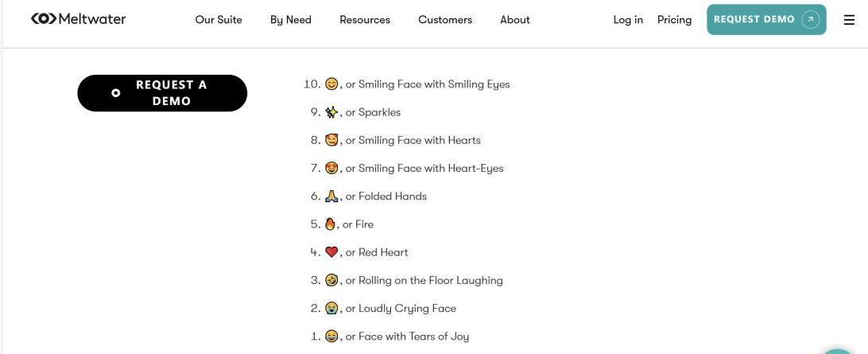Click the Folded Hands emoji

point(331,196)
